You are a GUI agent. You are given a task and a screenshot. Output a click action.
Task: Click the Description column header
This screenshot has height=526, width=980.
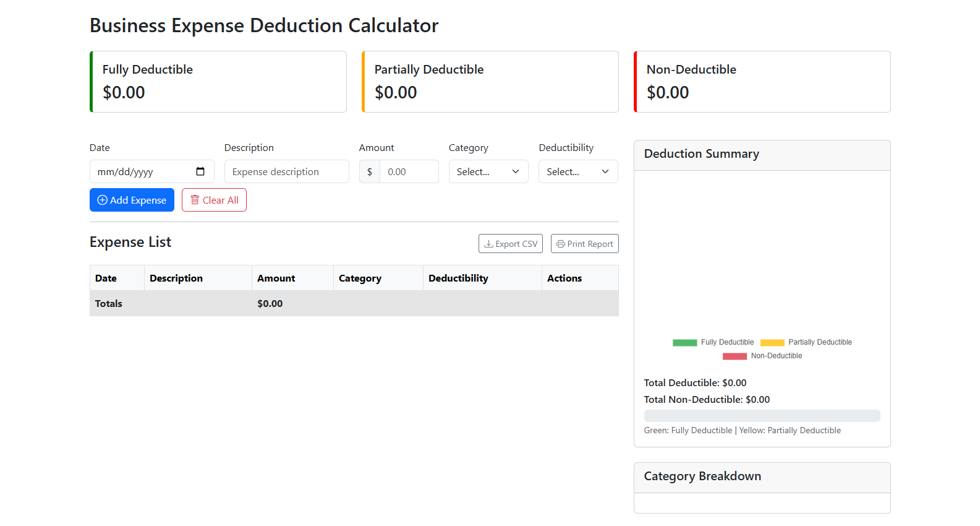click(x=198, y=278)
